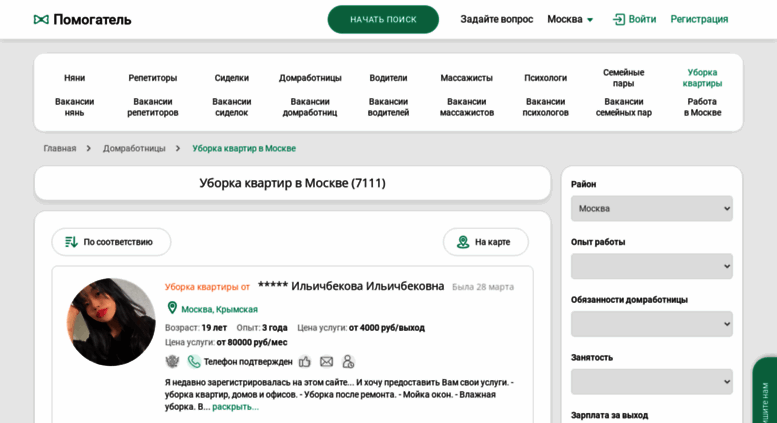This screenshot has height=423, width=777.
Task: Click the Помогатель bow-tie logo icon
Action: coord(41,19)
